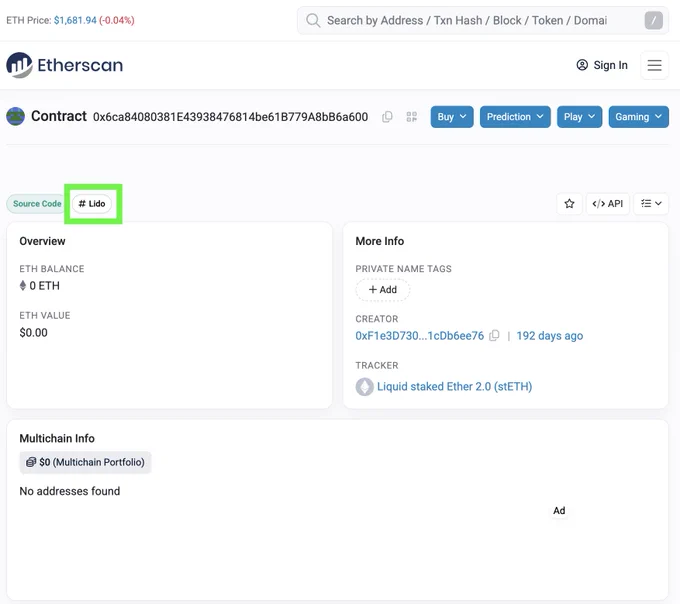Click the Lido tag
This screenshot has width=680, height=604.
pyautogui.click(x=92, y=204)
